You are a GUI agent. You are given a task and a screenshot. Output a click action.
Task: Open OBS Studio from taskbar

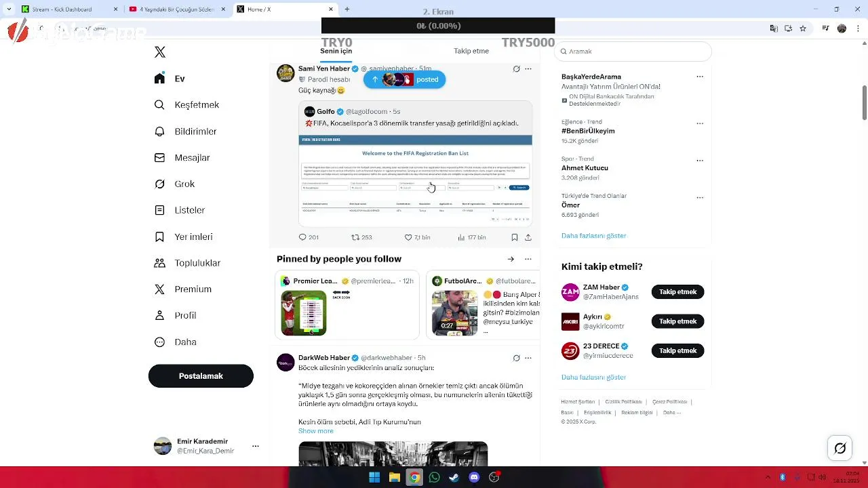click(x=494, y=477)
